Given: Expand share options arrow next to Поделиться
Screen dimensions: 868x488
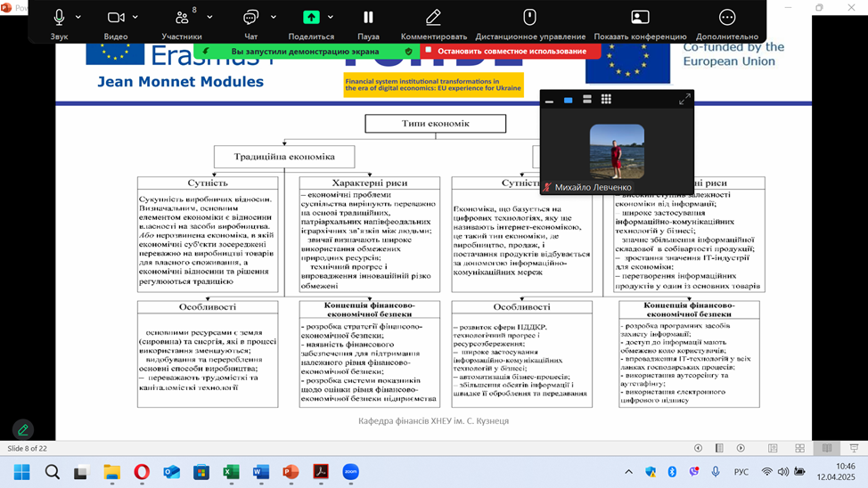Looking at the screenshot, I should pos(331,17).
